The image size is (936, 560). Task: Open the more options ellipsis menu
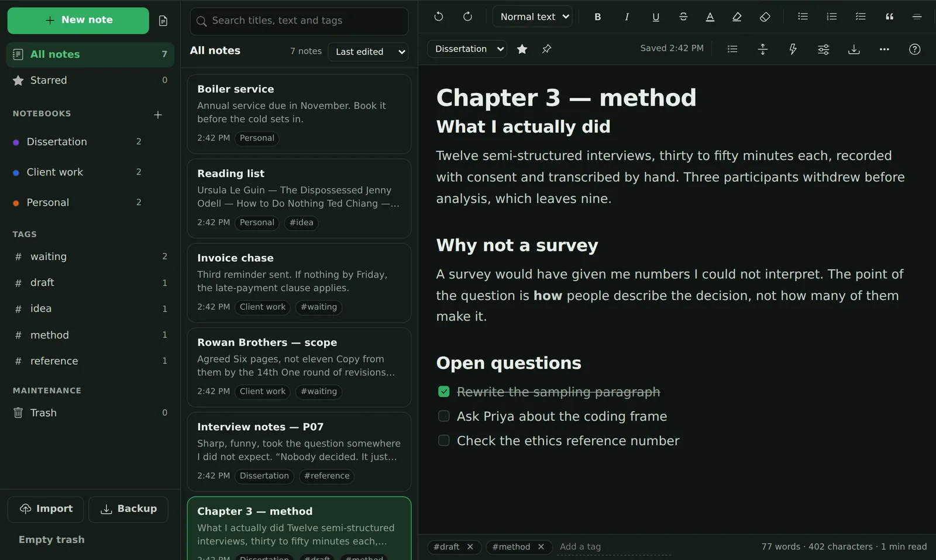[885, 49]
